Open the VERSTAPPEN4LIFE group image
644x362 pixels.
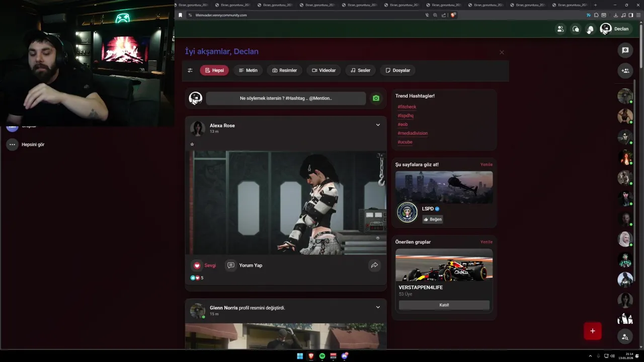[x=444, y=265]
